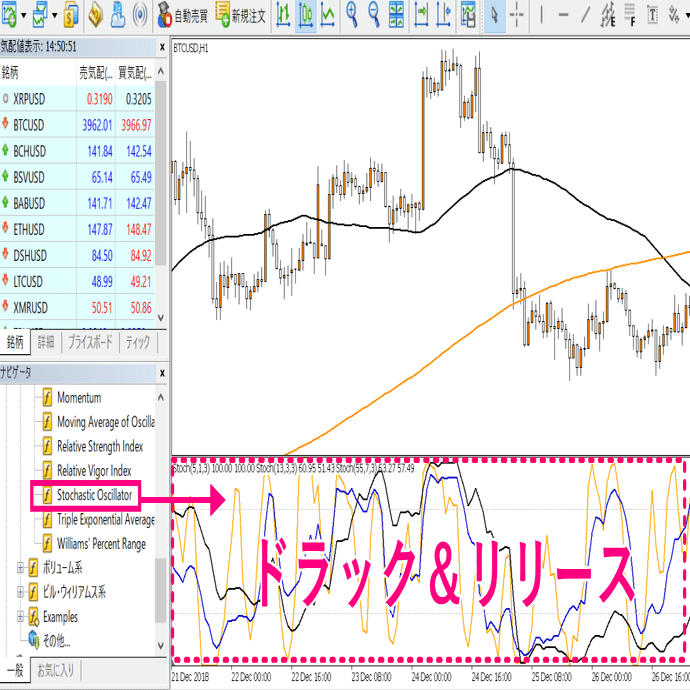
Task: Select the trendline tool
Action: 585,15
